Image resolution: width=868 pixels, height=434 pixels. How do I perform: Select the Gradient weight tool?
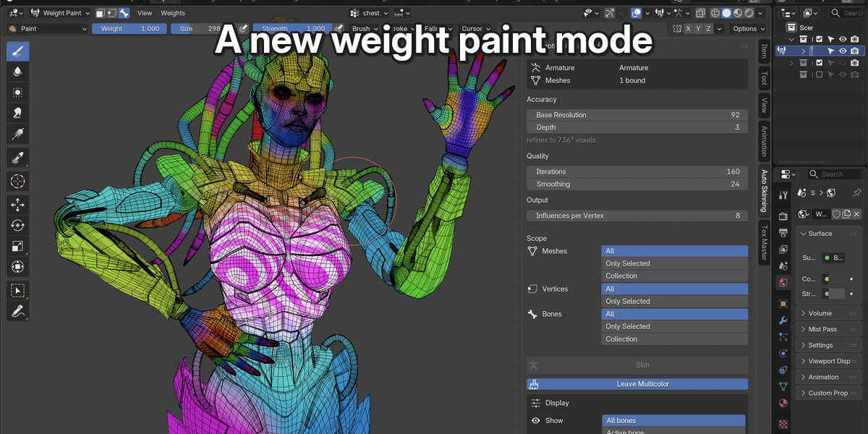point(18,135)
